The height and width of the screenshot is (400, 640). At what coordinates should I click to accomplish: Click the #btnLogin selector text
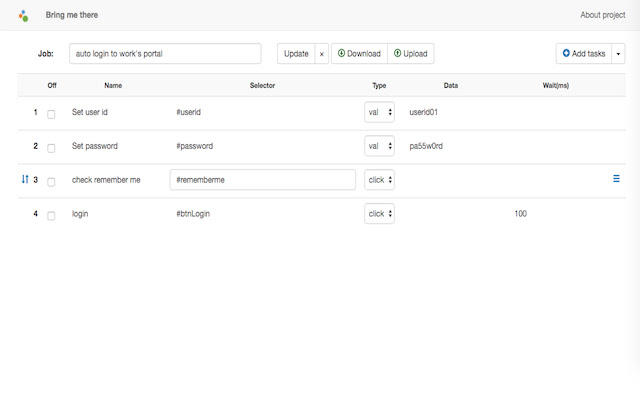click(193, 214)
